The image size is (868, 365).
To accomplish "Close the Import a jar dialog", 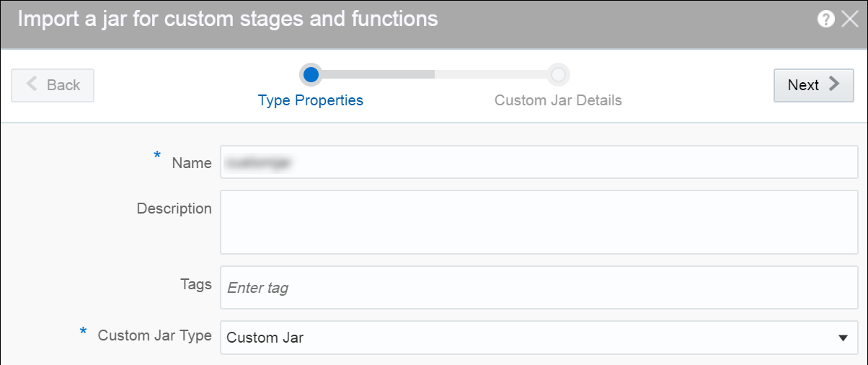I will [x=849, y=19].
